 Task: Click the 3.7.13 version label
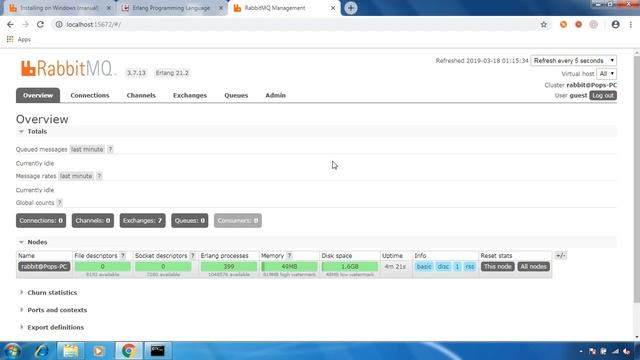(x=136, y=73)
